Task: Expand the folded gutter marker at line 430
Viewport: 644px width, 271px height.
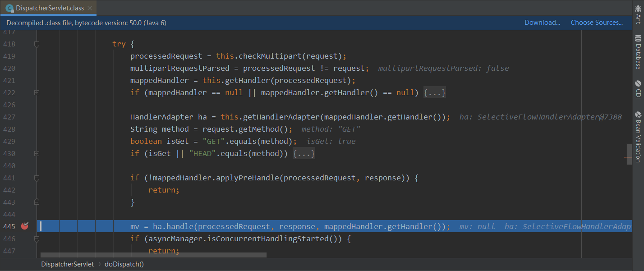Action: [x=37, y=154]
